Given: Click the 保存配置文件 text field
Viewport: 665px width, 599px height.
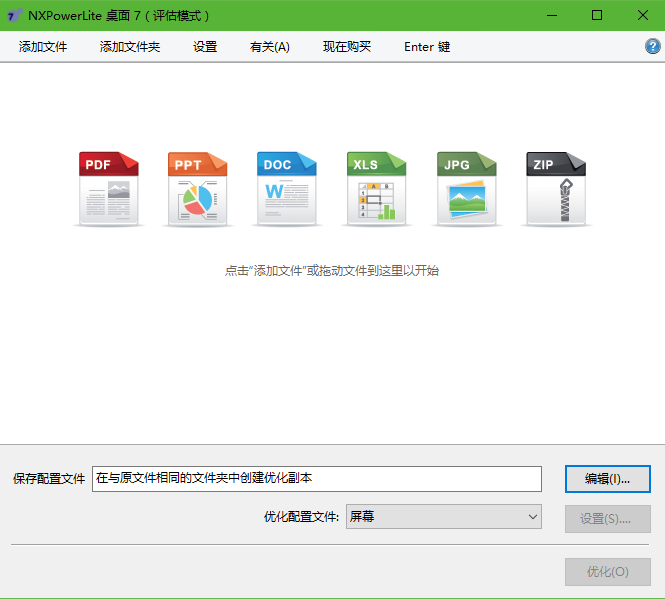Looking at the screenshot, I should point(317,479).
